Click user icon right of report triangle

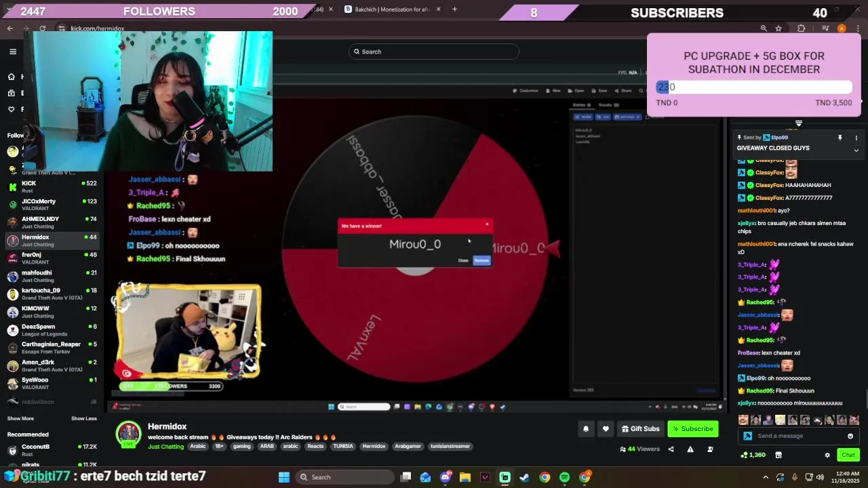(x=711, y=449)
